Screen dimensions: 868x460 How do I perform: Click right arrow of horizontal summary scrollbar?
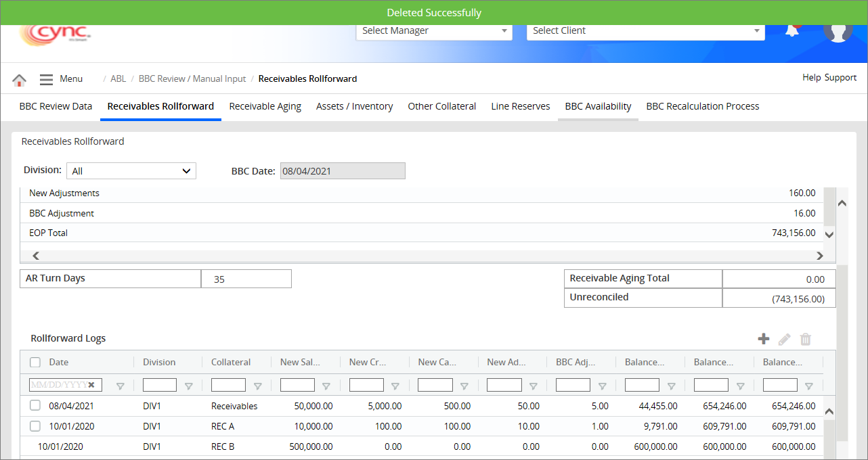(819, 256)
